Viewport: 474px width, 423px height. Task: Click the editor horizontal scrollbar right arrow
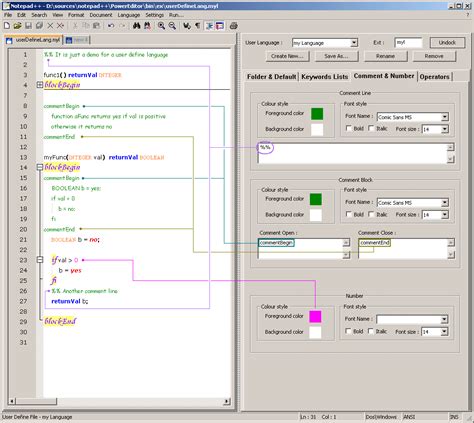coord(227,401)
